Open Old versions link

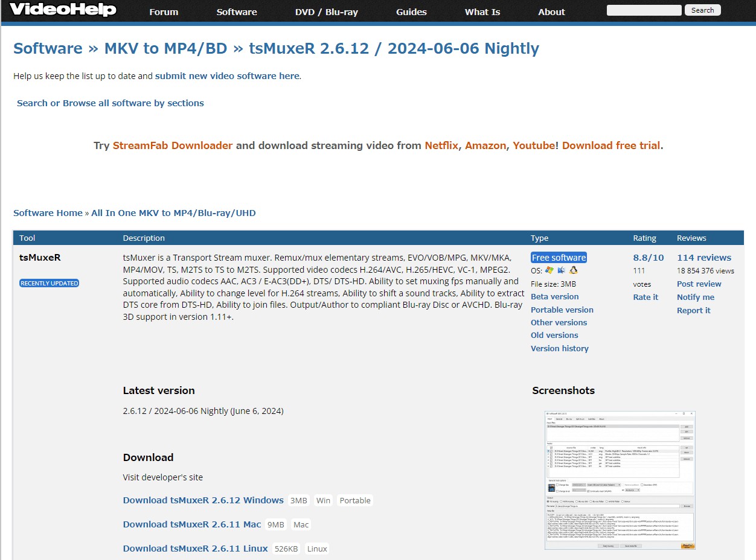[x=554, y=335]
